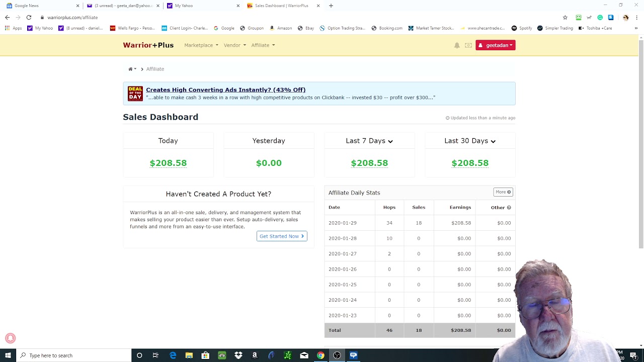Click the Affiliate breadcrumb link
Image resolution: width=644 pixels, height=362 pixels.
(x=155, y=69)
